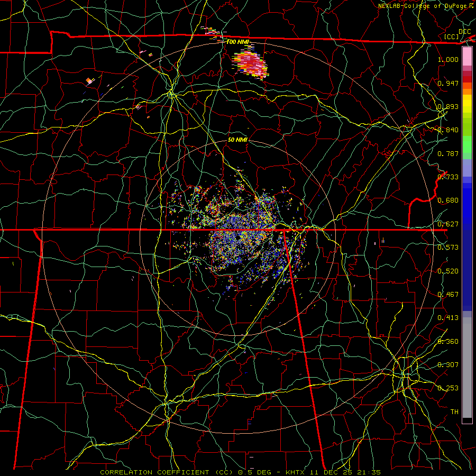Select the 0.787 scale value
This screenshot has width=476, height=476.
tap(448, 153)
